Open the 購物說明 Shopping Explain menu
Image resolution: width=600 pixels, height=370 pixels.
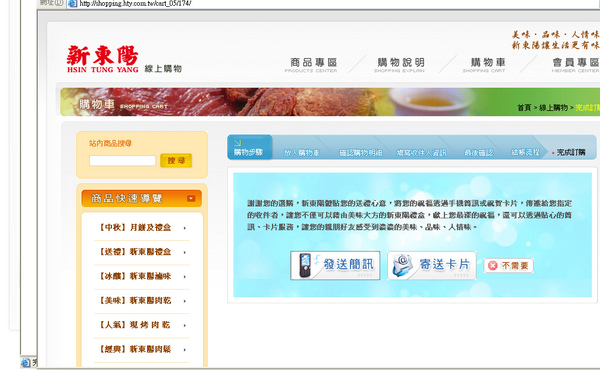[x=400, y=65]
